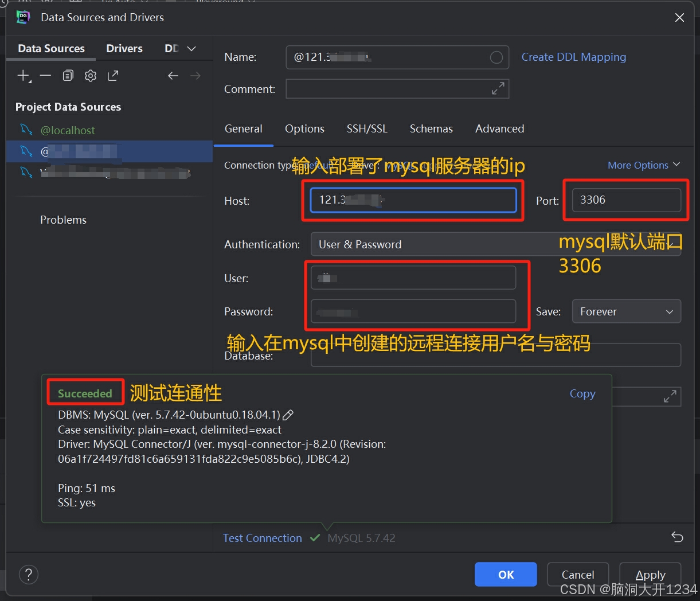The image size is (700, 601).
Task: Open the Advanced tab
Action: pyautogui.click(x=499, y=129)
